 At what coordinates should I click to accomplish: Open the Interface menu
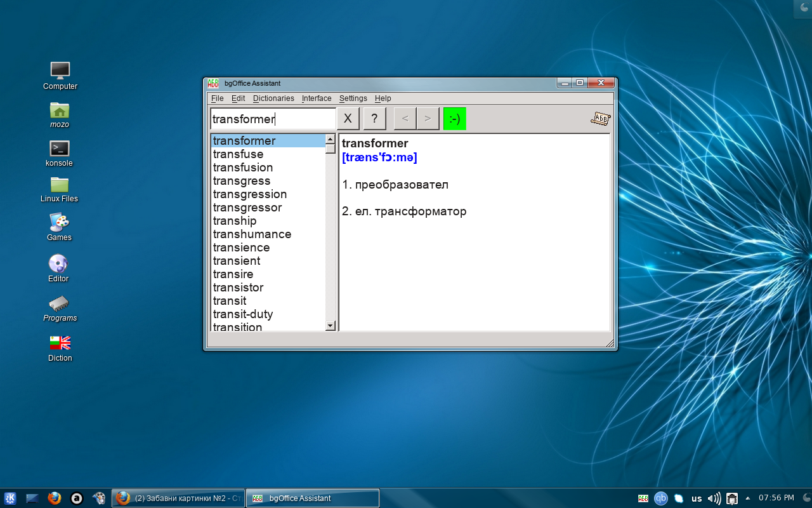click(x=317, y=98)
